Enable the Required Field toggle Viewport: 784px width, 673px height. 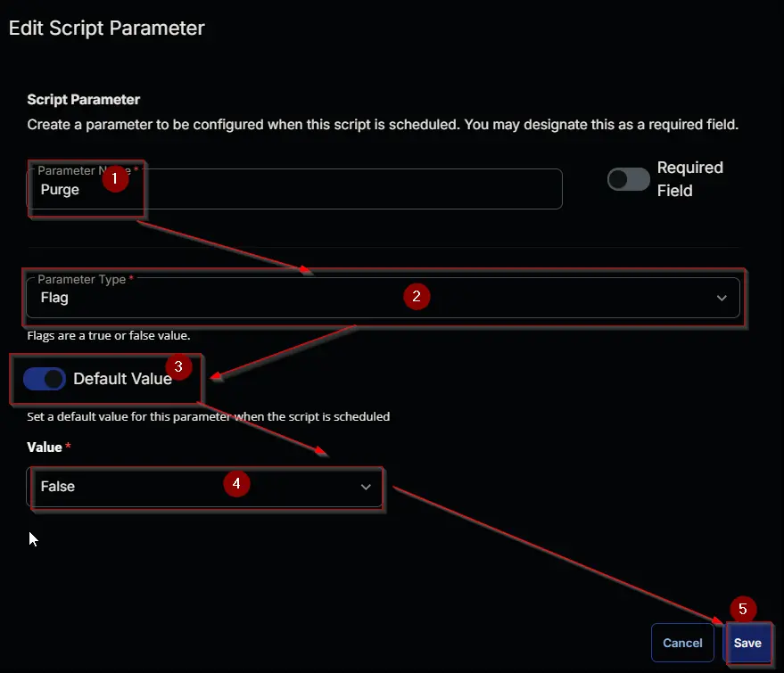[x=629, y=179]
